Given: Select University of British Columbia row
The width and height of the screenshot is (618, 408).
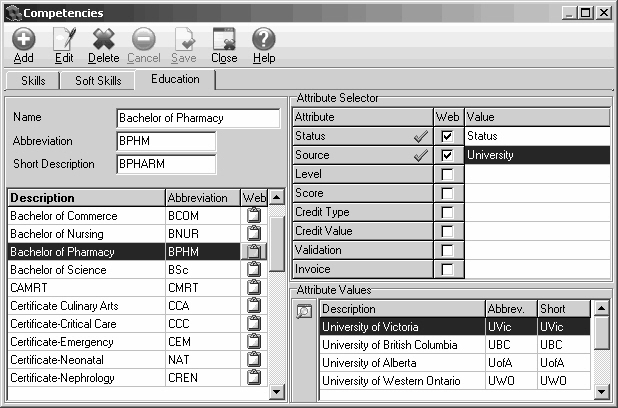Looking at the screenshot, I should coord(400,345).
